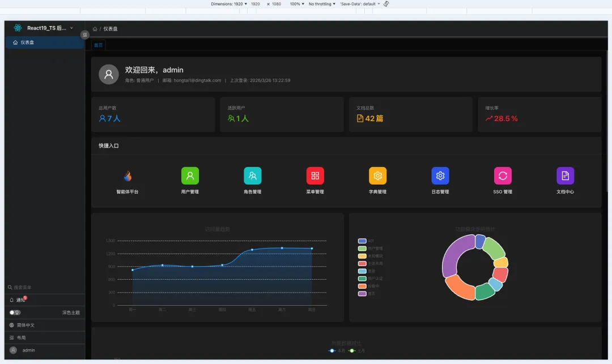
Task: Open the teal 角色管理 shortcut icon
Action: click(x=253, y=175)
